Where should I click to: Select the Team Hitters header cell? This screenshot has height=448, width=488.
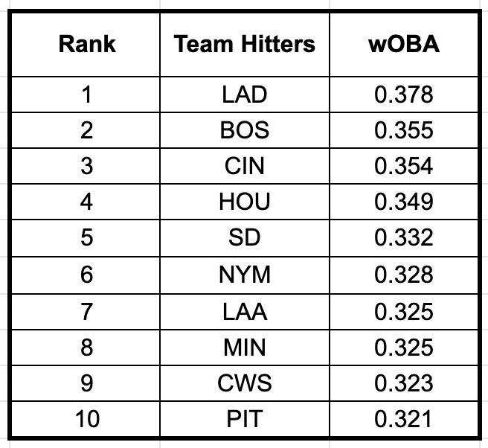pos(245,43)
